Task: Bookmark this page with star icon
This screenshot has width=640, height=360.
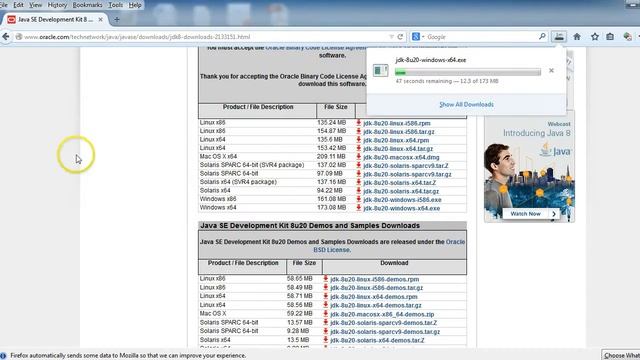Action: coord(595,37)
